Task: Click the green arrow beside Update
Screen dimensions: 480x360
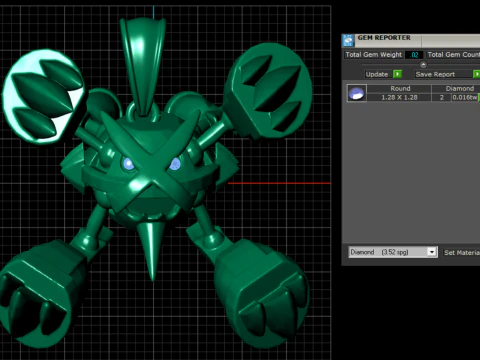Action: 397,74
